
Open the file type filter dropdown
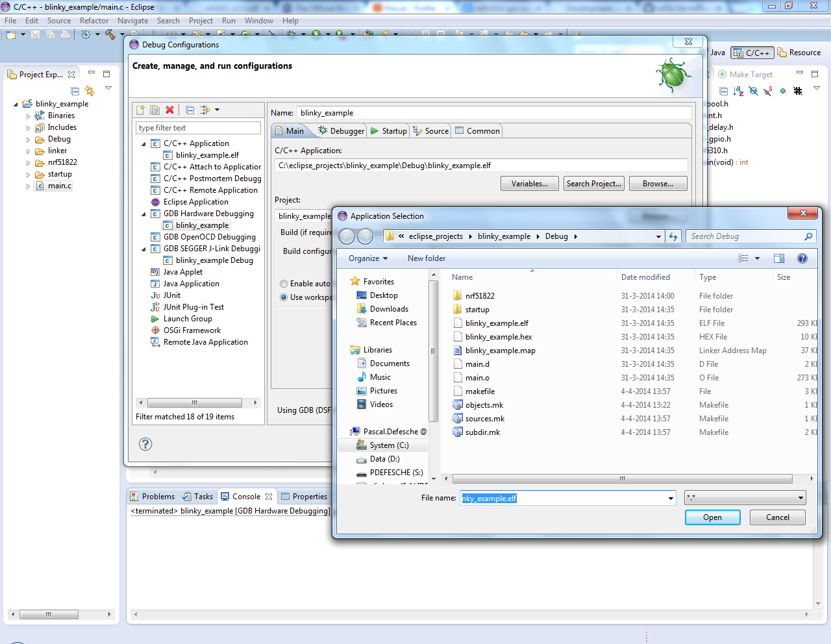tap(800, 499)
